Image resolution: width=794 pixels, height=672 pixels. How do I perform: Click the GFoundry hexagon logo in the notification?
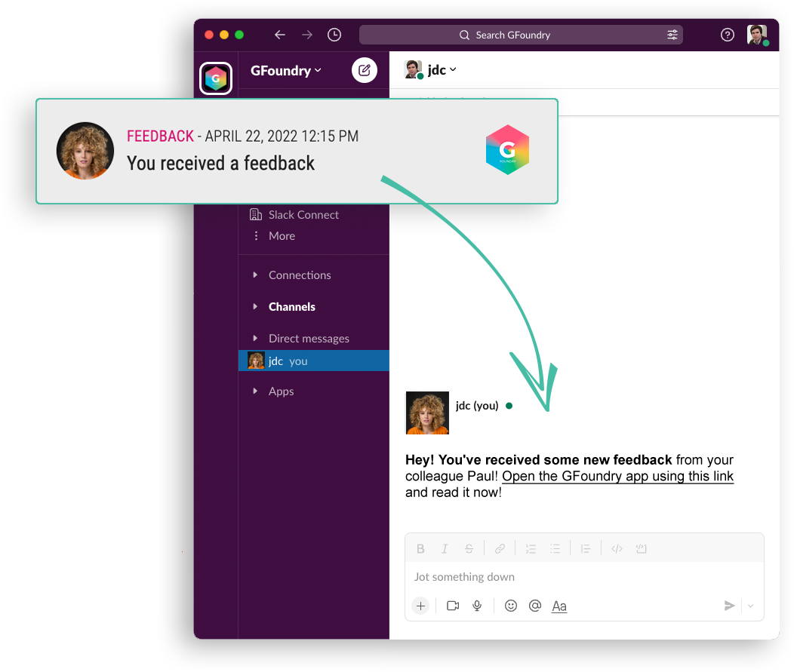point(507,150)
